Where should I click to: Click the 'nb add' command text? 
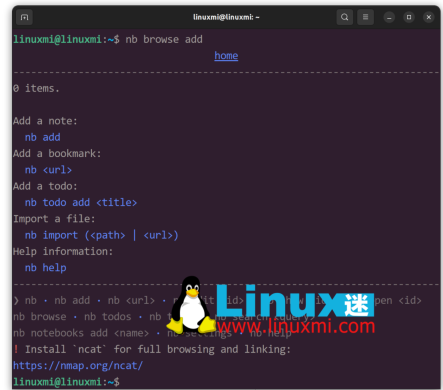click(x=43, y=137)
